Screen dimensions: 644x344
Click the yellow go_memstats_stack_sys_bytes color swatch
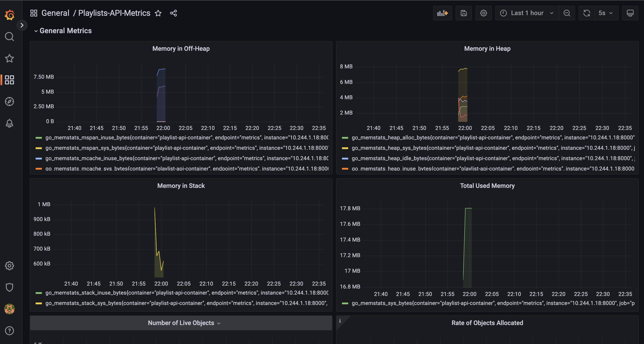(39, 303)
